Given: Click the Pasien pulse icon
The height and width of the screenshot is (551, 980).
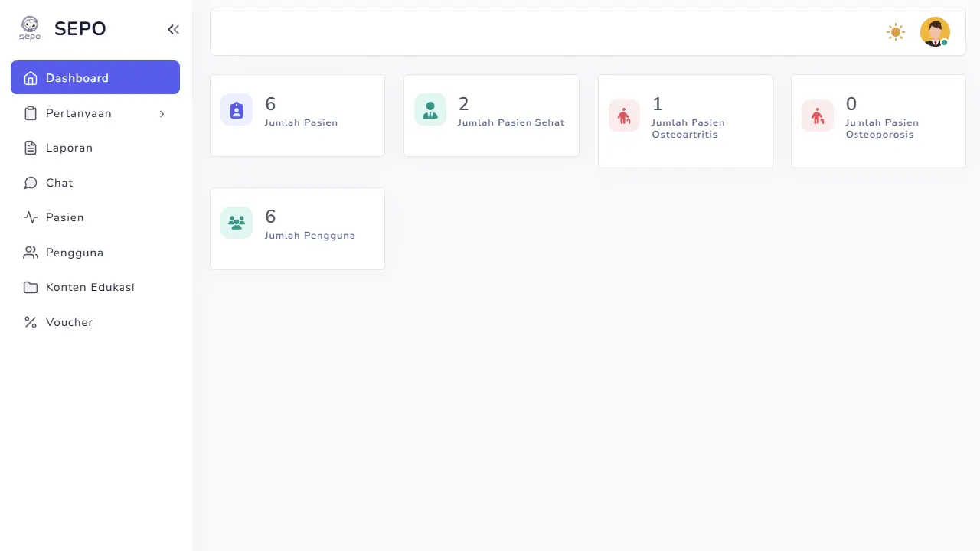Looking at the screenshot, I should point(31,217).
